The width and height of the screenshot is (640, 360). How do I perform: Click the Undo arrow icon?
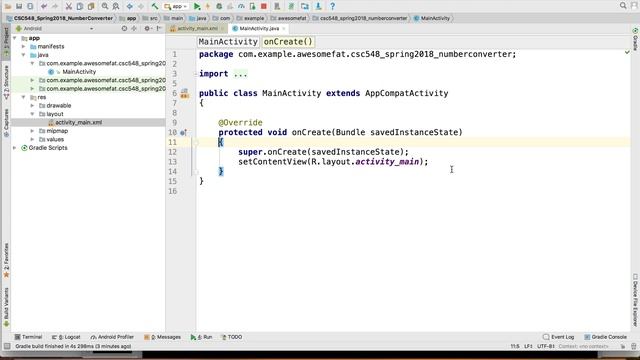(x=44, y=6)
